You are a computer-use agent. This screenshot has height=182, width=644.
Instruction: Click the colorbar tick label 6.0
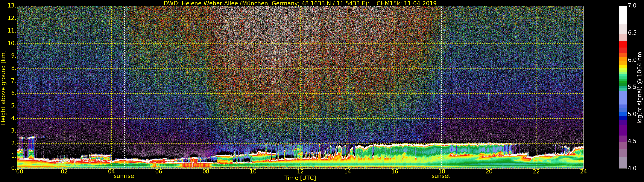pyautogui.click(x=632, y=60)
